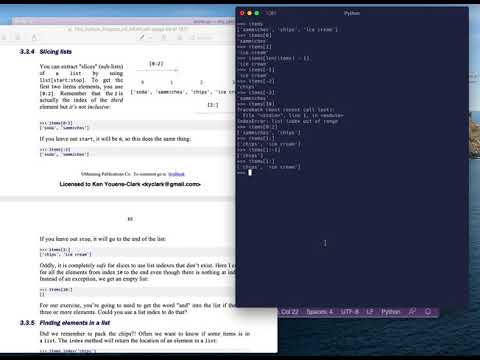Click the '3.3.5 Finding elements in a list' heading
480x360 pixels.
point(65,323)
